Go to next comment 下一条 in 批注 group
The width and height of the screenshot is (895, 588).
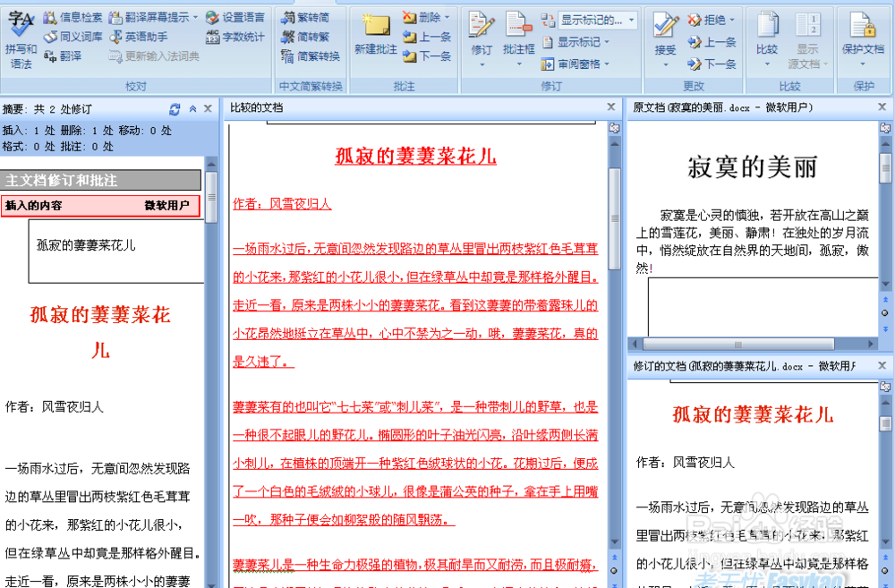click(426, 56)
